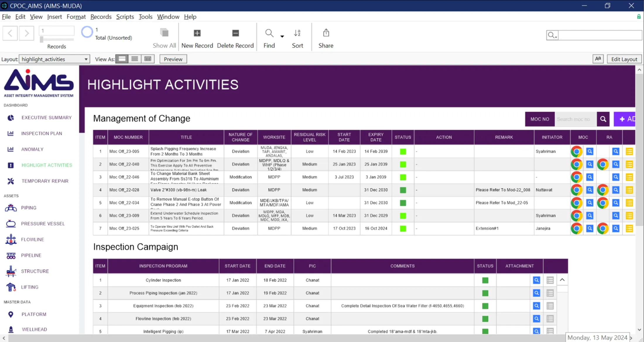This screenshot has height=342, width=644.
Task: Run MOC number search magnifier button
Action: click(x=603, y=119)
